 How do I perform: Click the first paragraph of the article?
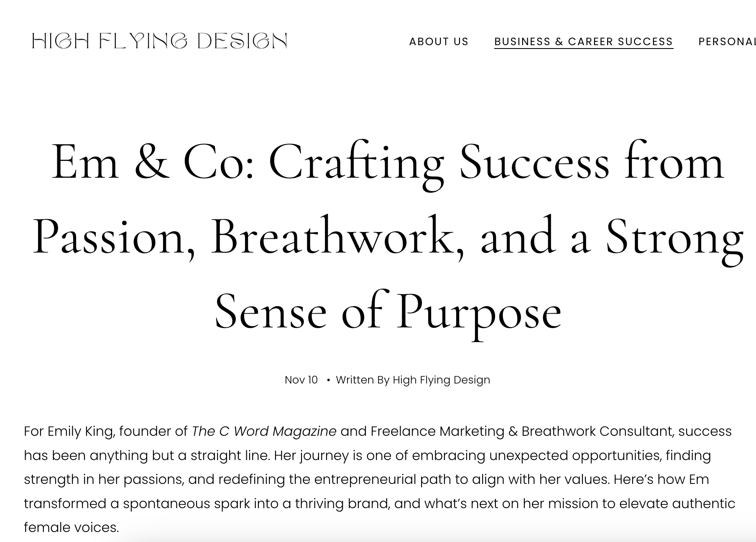[376, 477]
